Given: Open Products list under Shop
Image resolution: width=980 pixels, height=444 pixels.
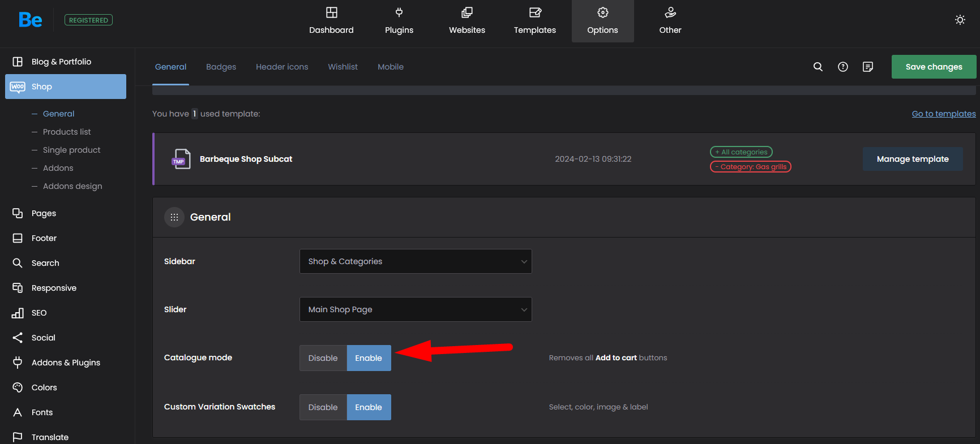Looking at the screenshot, I should pos(67,132).
